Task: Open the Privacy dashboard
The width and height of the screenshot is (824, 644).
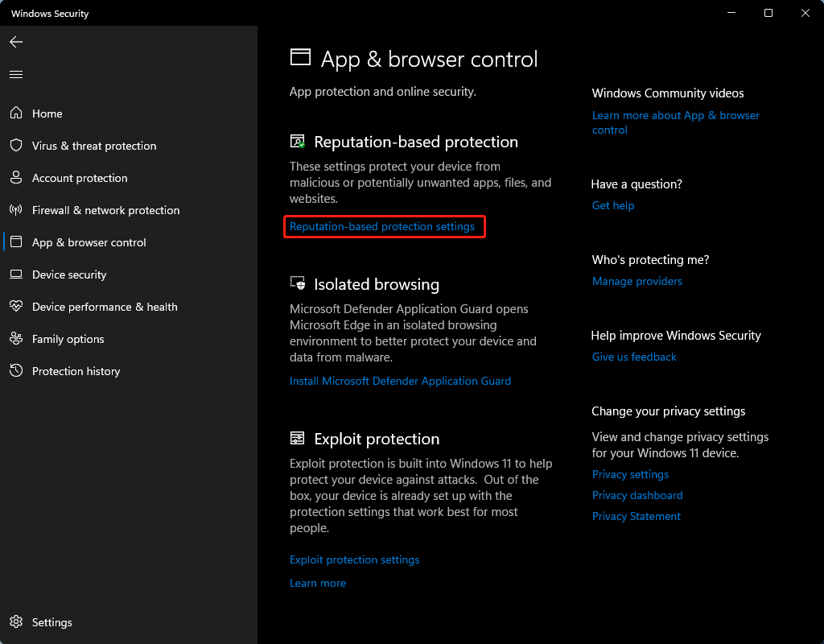Action: (637, 495)
